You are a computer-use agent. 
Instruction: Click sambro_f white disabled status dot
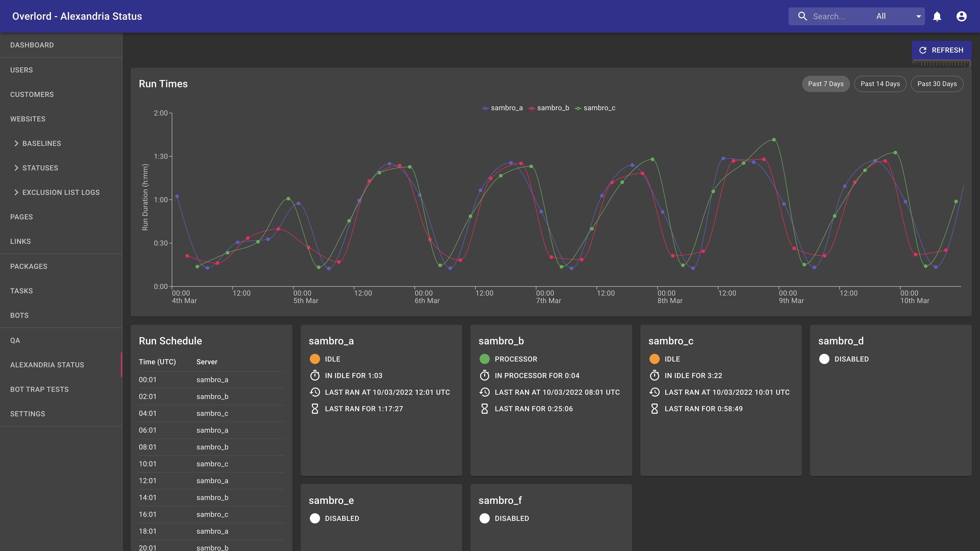click(484, 518)
